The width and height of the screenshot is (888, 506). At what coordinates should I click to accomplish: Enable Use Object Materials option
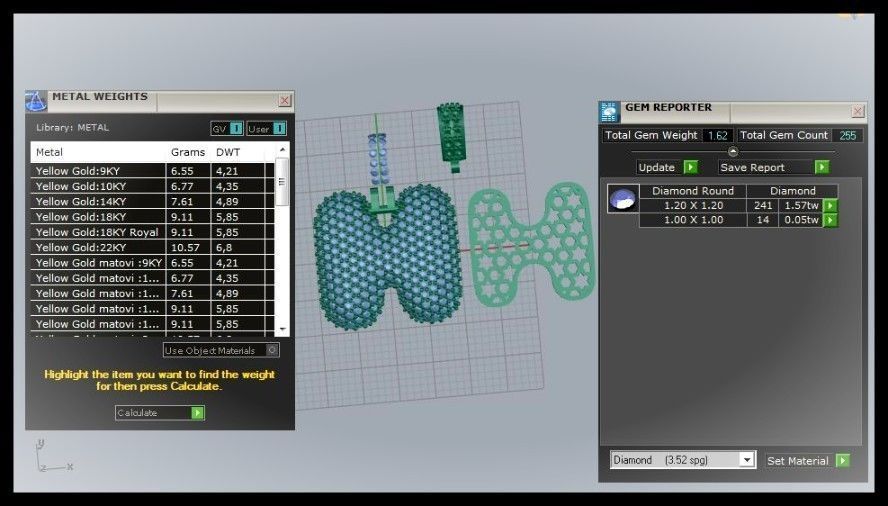pos(221,350)
